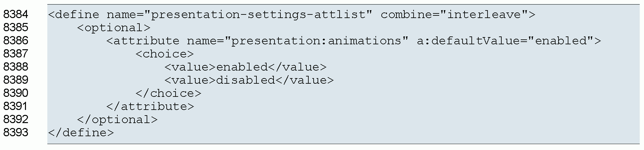The height and width of the screenshot is (150, 644).
Task: Click the closing </choice> tag
Action: [168, 94]
